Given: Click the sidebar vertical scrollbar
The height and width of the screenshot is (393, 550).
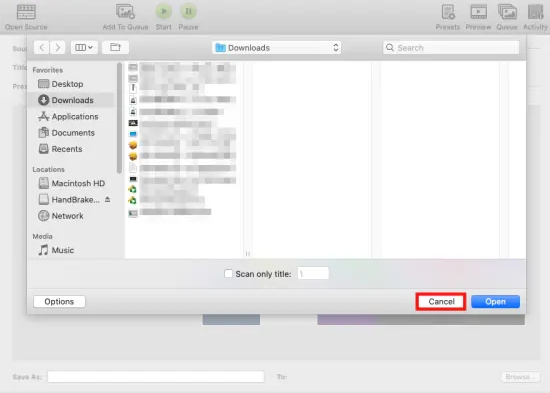Looking at the screenshot, I should [119, 118].
